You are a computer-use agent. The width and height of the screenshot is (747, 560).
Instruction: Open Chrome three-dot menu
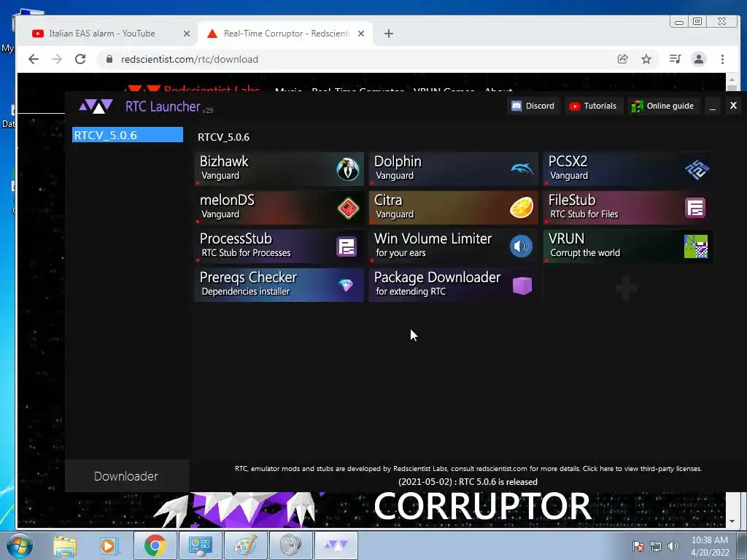tap(722, 59)
